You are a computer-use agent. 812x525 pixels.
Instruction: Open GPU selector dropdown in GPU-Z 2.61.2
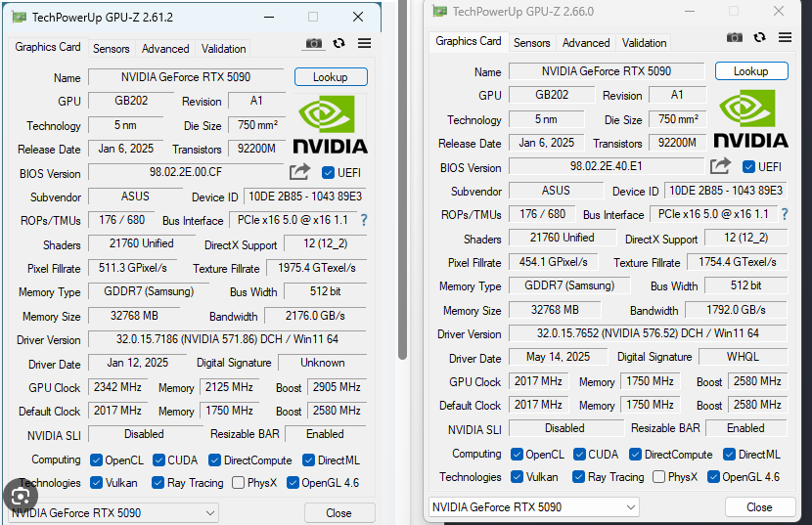click(113, 513)
